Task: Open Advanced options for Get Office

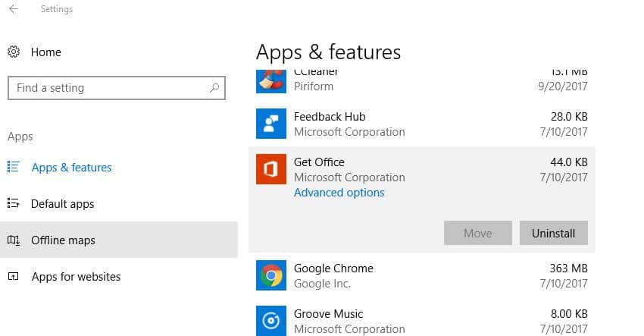Action: [339, 193]
